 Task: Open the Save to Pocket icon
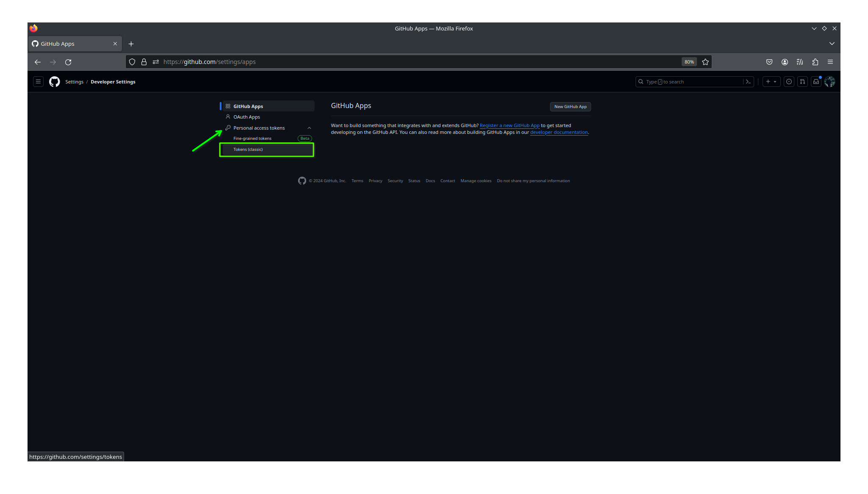[769, 62]
